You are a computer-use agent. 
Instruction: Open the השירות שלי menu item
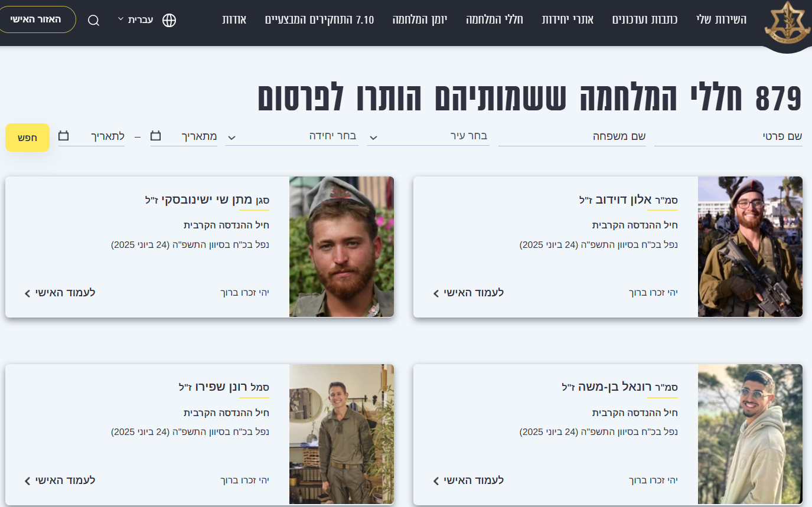coord(721,19)
